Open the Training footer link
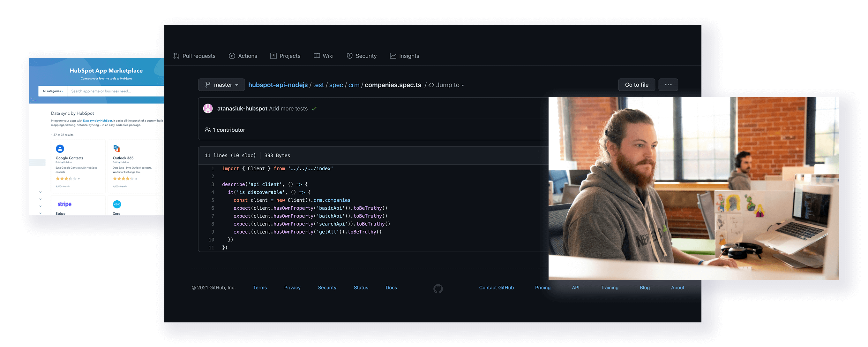The width and height of the screenshot is (868, 347). tap(609, 288)
